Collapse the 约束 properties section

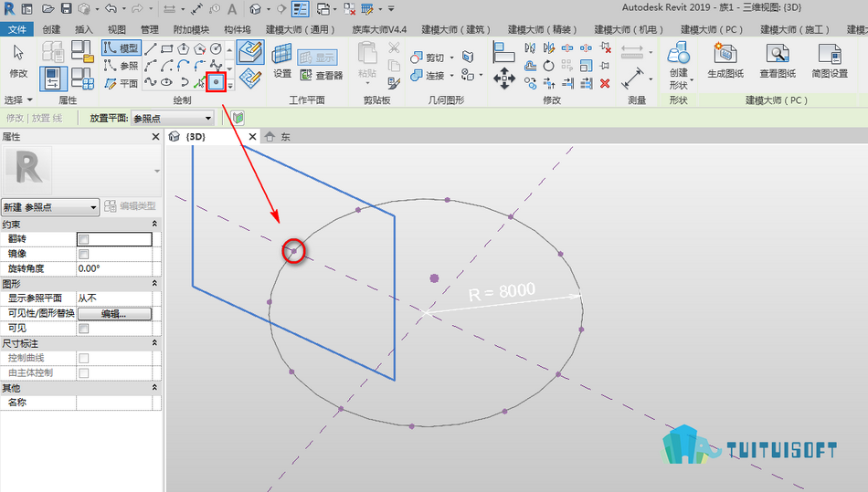coord(154,224)
